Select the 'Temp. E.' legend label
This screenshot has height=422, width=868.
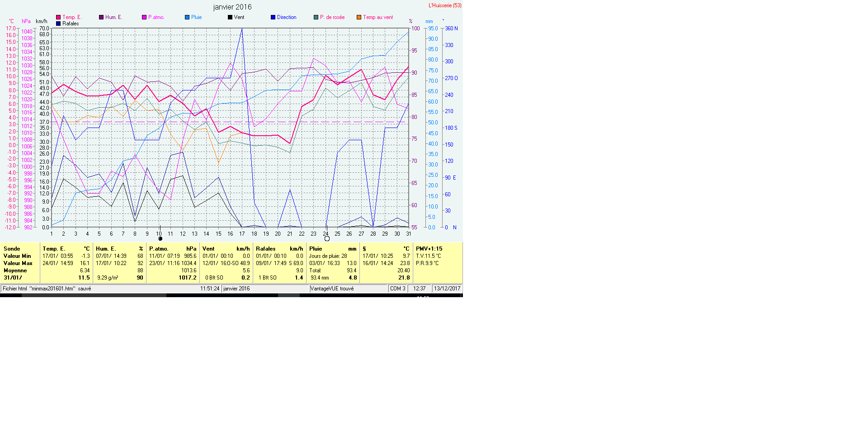coord(72,17)
